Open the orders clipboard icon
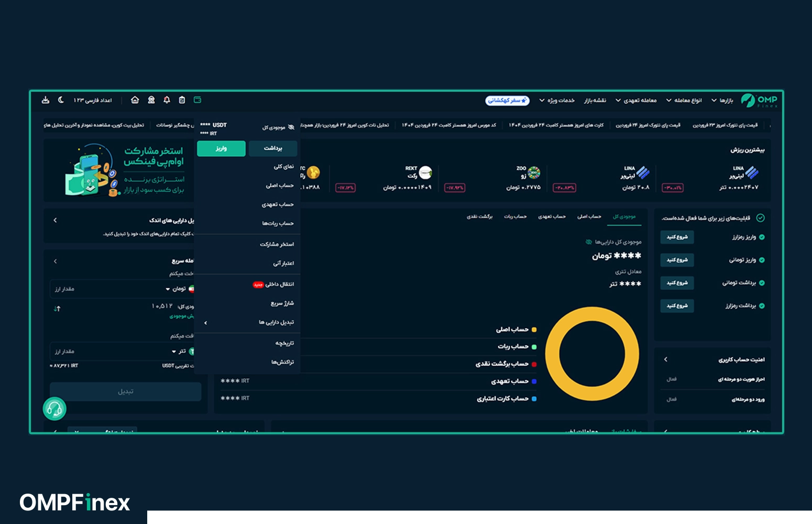The image size is (812, 524). click(x=182, y=100)
